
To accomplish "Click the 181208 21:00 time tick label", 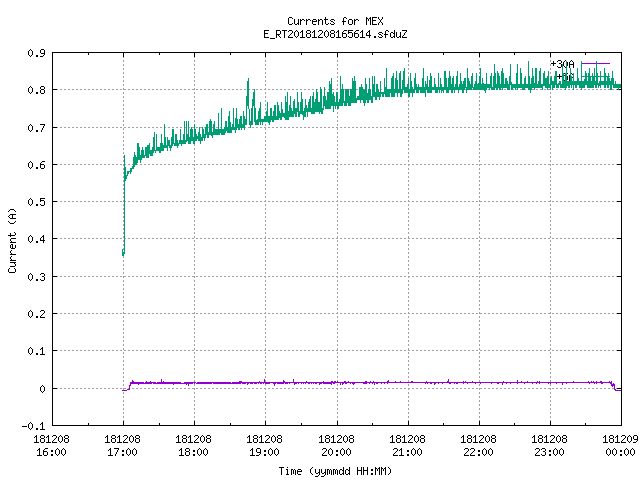I will 407,446.
